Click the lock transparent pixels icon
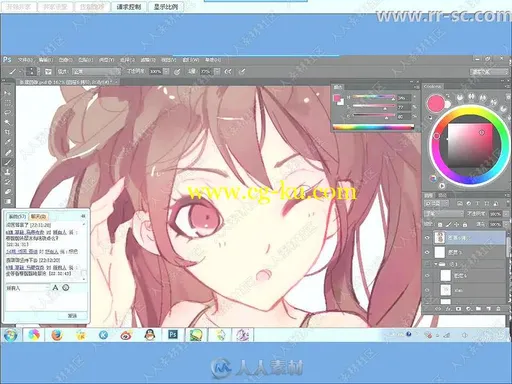512x384 pixels. tap(440, 225)
